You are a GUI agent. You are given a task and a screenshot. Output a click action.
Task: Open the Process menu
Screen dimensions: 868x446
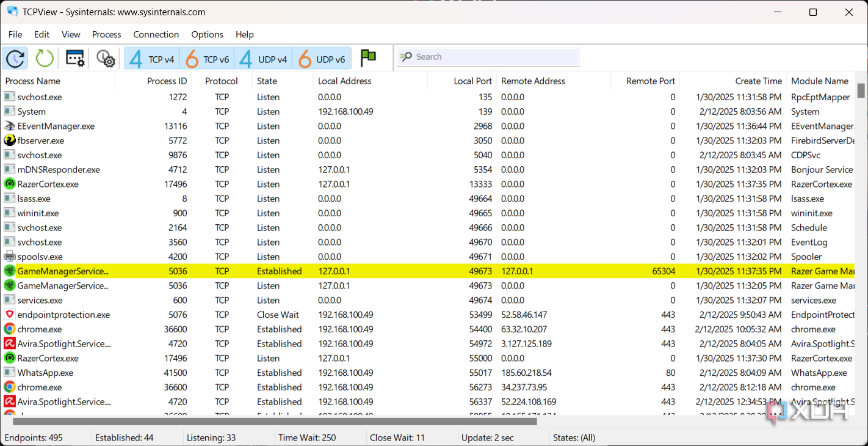click(x=107, y=34)
